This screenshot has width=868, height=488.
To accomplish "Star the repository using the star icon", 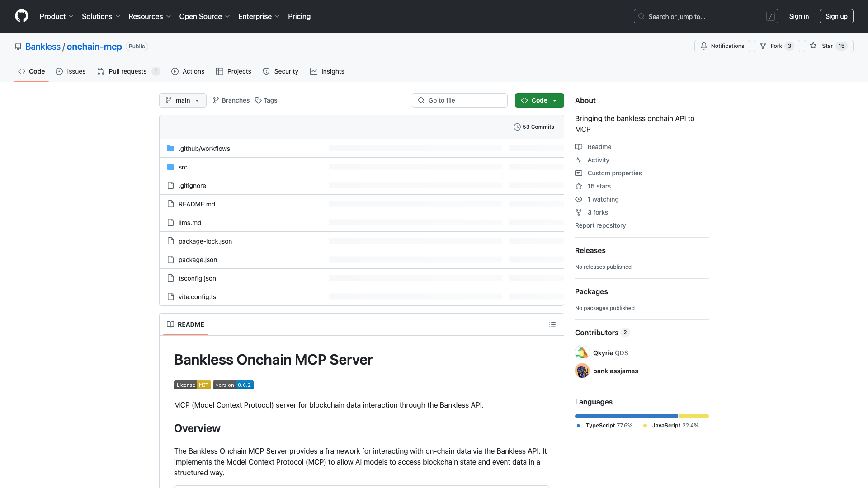I will coord(814,46).
